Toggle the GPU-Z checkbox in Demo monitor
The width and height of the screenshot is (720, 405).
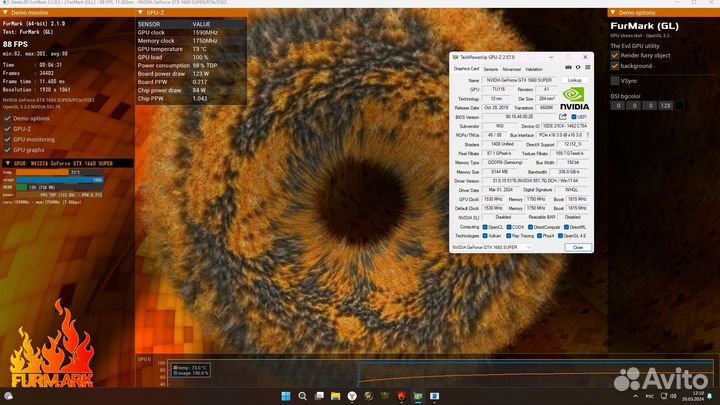(7, 129)
